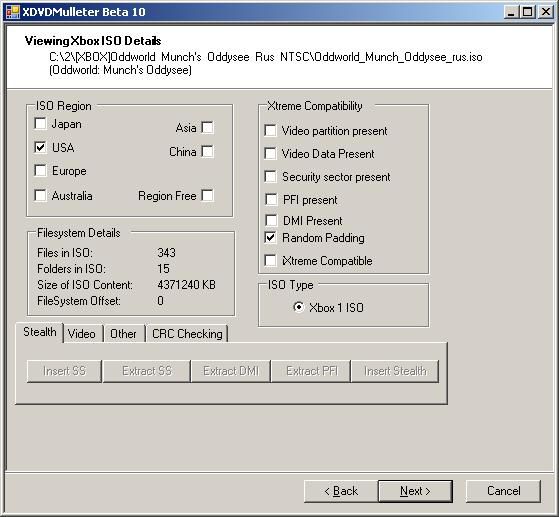Viewport: 559px width, 517px height.
Task: Click the Insert Stealth button
Action: [395, 371]
